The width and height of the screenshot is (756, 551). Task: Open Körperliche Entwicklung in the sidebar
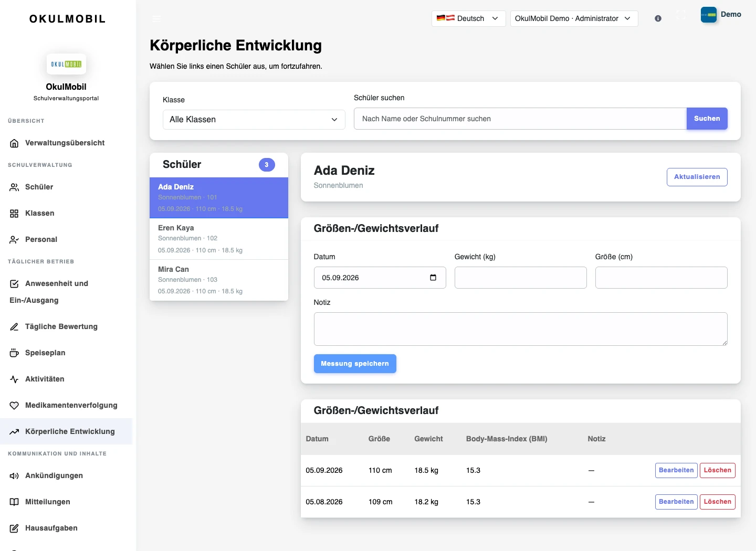click(x=66, y=431)
